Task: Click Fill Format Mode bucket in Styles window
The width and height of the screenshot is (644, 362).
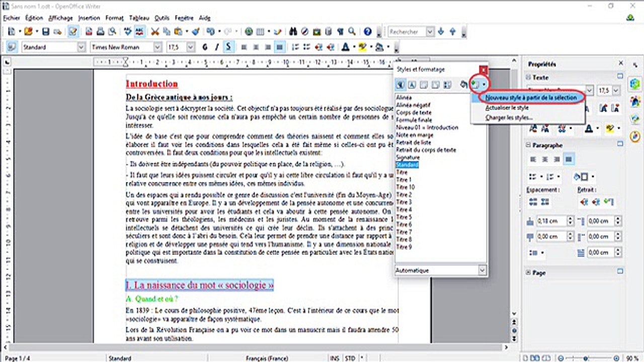Action: click(463, 85)
